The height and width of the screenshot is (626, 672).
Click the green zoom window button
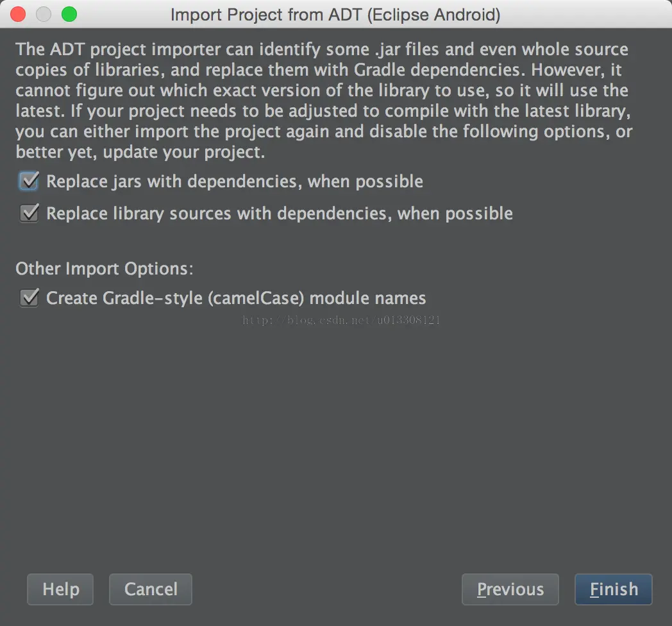[x=69, y=14]
